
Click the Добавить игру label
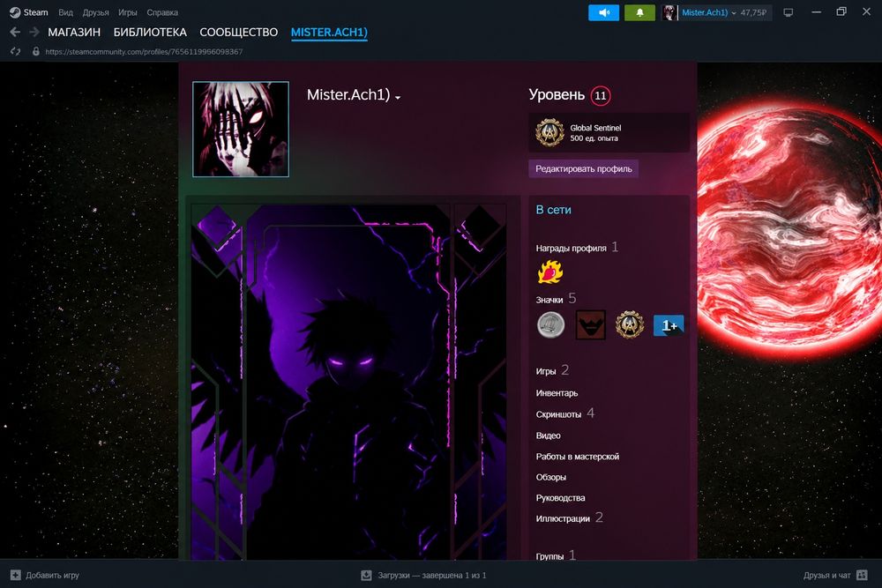click(x=52, y=575)
